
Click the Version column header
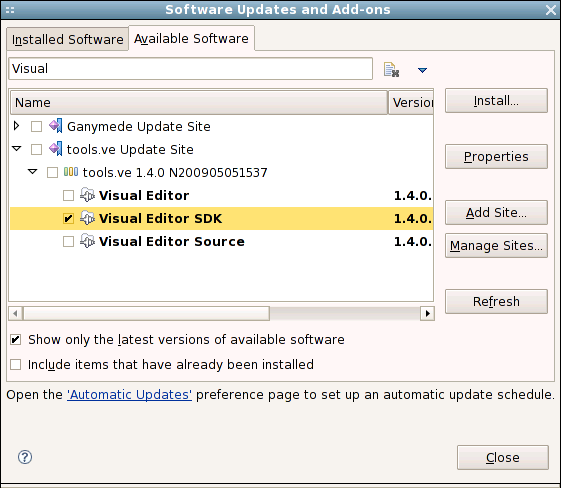pos(411,102)
